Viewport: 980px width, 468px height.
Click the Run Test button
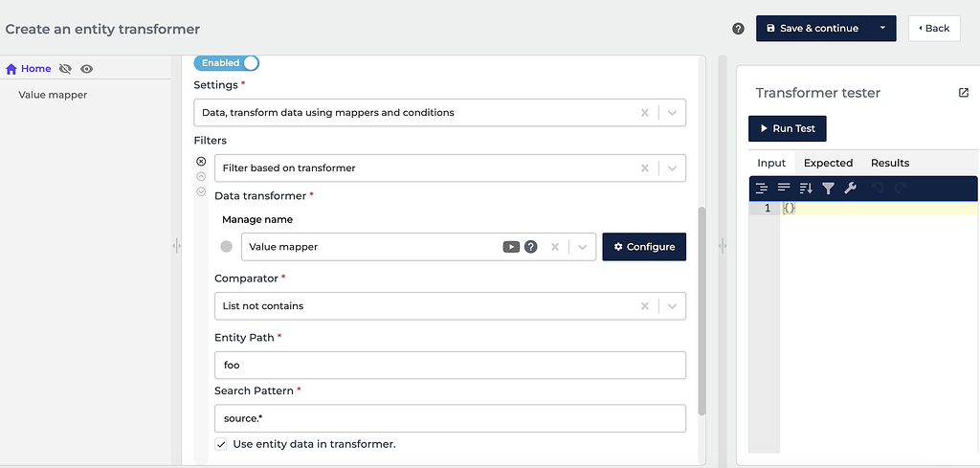[x=787, y=128]
